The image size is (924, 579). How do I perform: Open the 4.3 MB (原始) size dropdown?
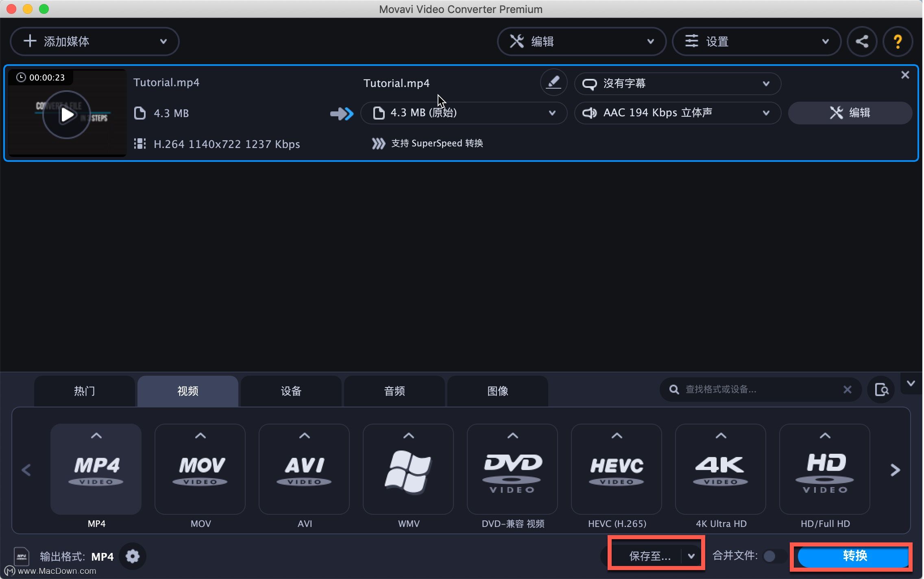(464, 113)
